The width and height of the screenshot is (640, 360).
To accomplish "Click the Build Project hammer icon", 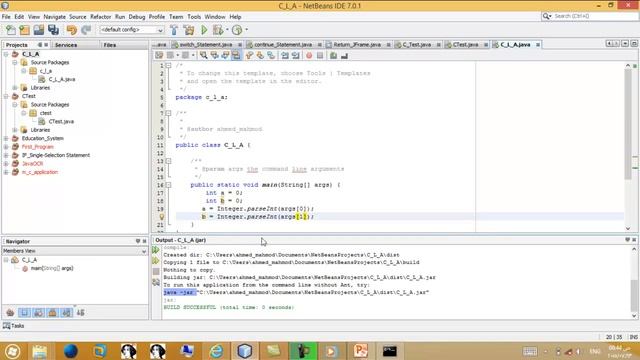I will (174, 30).
